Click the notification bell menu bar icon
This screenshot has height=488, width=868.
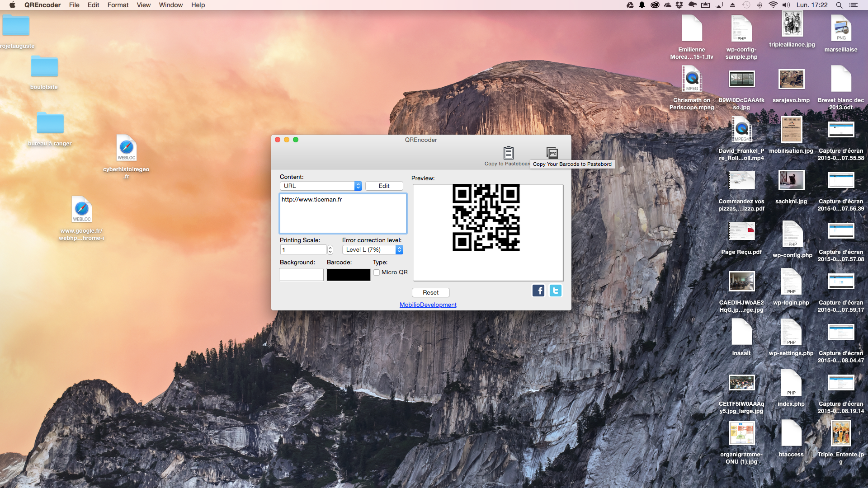tap(642, 5)
